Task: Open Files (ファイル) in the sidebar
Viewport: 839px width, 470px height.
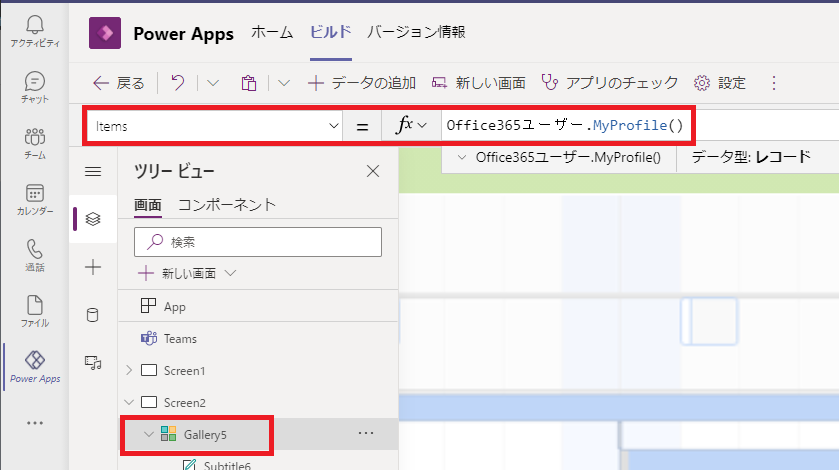Action: pos(35,312)
